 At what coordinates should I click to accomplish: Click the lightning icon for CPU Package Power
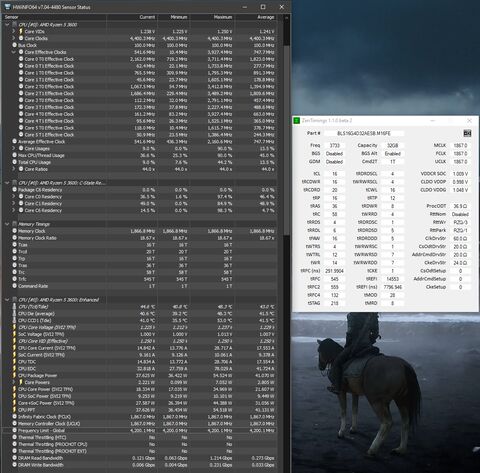tap(14, 375)
